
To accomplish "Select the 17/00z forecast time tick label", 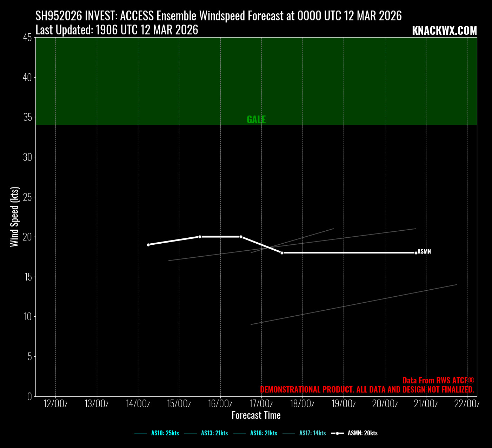I will (x=261, y=404).
